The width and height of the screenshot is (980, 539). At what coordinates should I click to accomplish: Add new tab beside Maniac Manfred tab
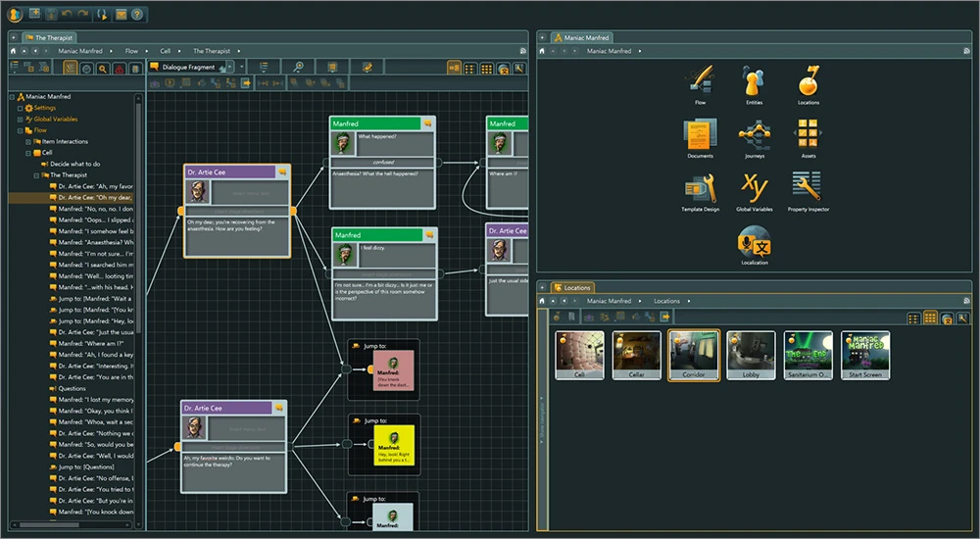pyautogui.click(x=542, y=37)
